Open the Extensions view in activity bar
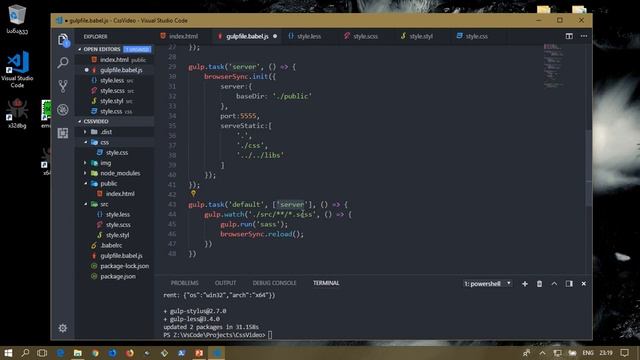The width and height of the screenshot is (640, 360). pyautogui.click(x=63, y=133)
